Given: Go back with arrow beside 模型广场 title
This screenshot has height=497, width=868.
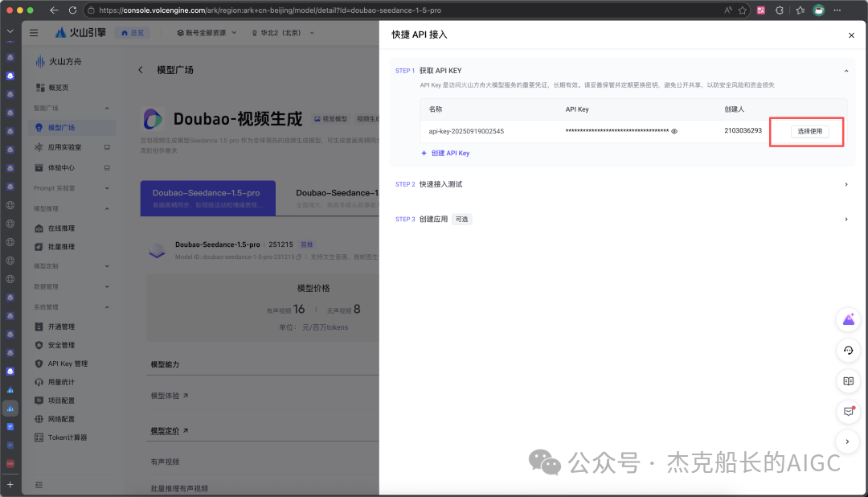Looking at the screenshot, I should click(141, 70).
